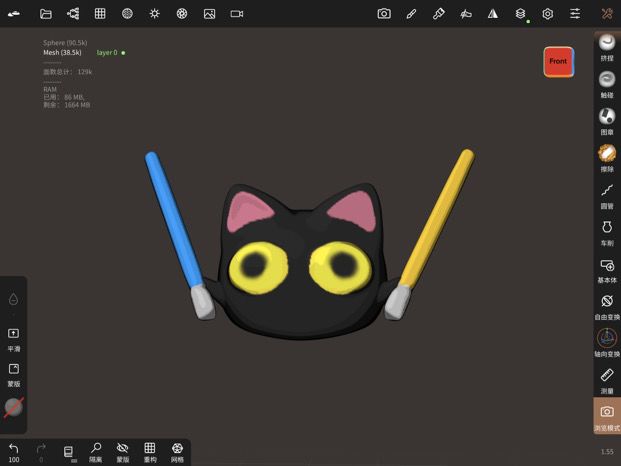Click the 1.55 version number
The height and width of the screenshot is (466, 621).
[x=607, y=452]
